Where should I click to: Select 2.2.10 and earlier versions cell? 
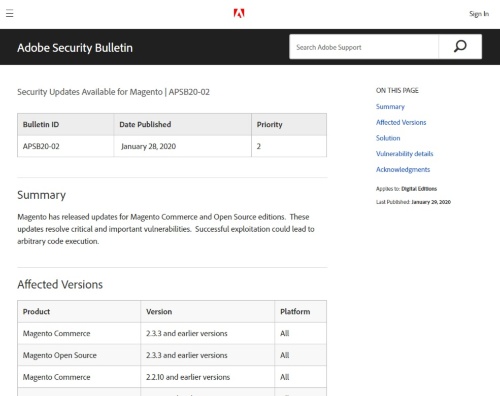208,377
